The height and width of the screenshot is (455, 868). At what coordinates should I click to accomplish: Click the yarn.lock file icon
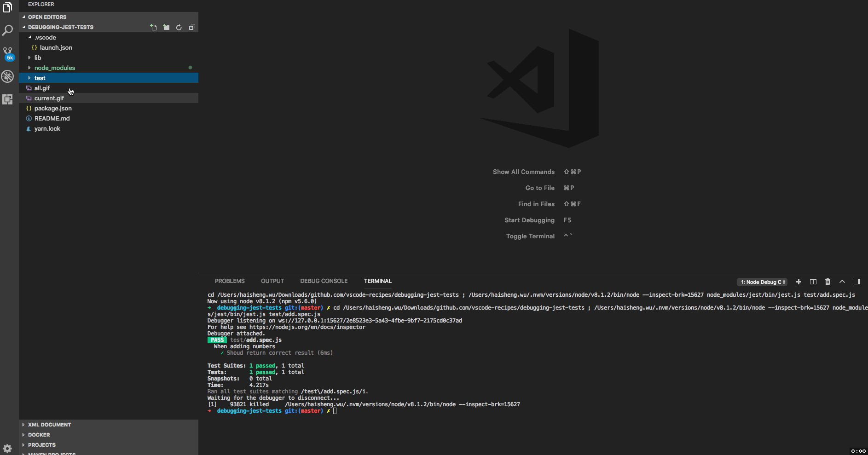(29, 128)
